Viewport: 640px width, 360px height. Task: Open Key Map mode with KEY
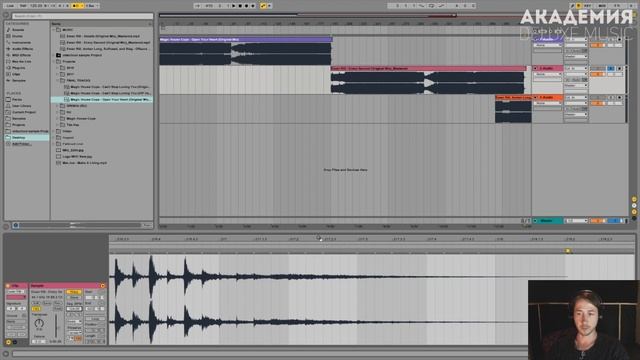point(588,6)
